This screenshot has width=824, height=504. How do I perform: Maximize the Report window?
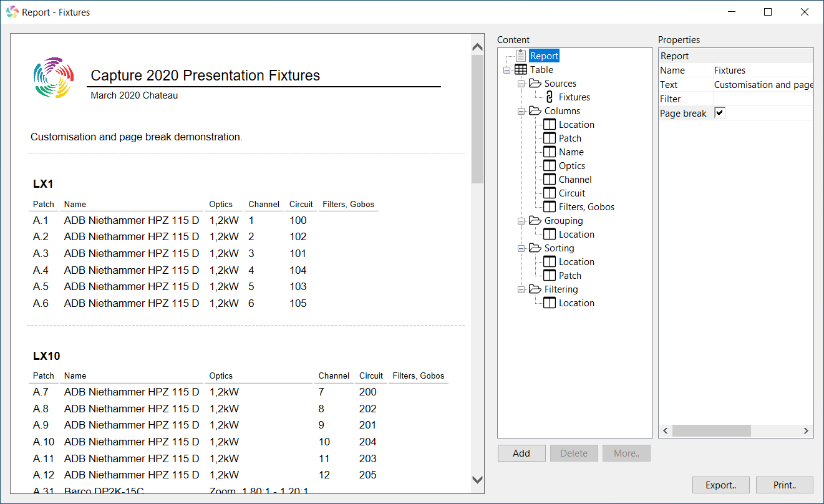tap(768, 12)
